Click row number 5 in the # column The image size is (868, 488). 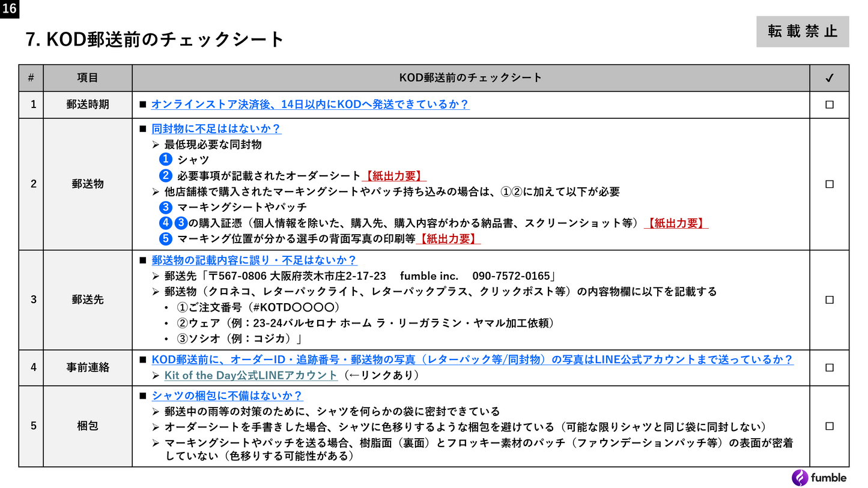click(x=34, y=426)
